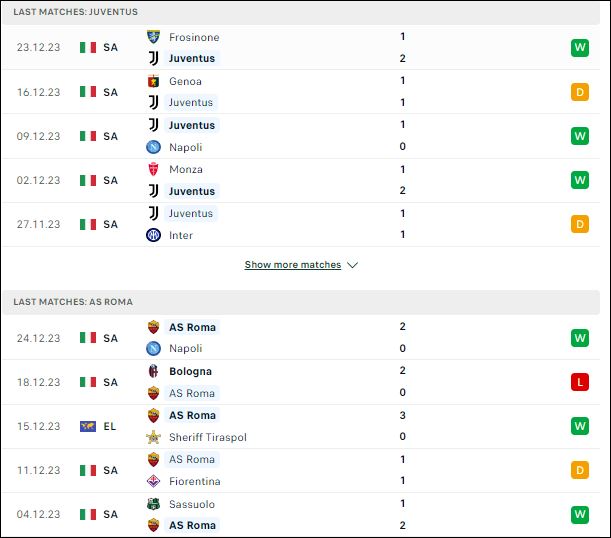Click Europa League flag icon on 15.12.23

tap(88, 426)
